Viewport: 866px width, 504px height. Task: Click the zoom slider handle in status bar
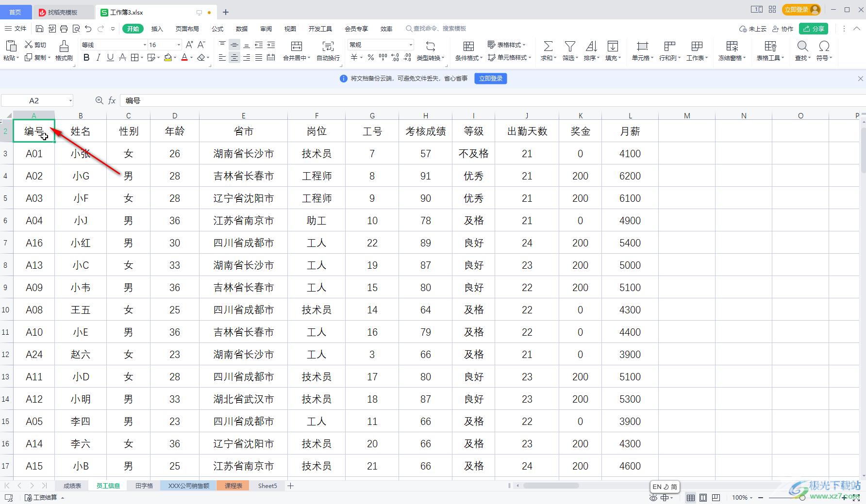point(802,498)
